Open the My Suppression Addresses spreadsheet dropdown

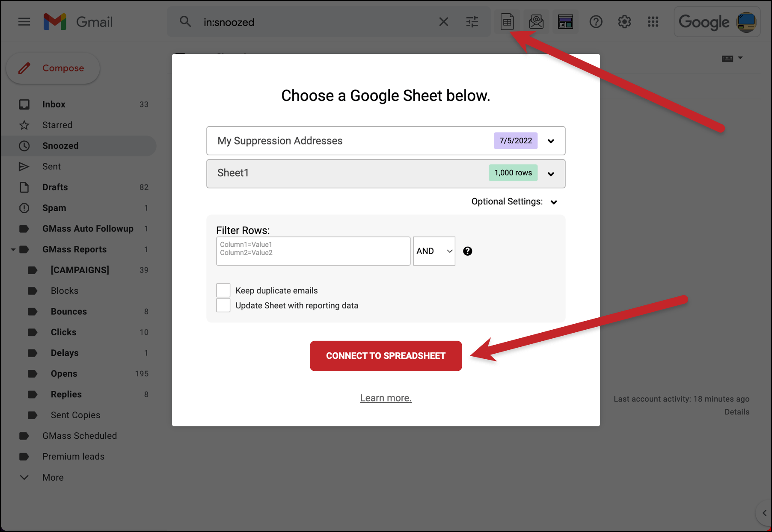coord(386,141)
